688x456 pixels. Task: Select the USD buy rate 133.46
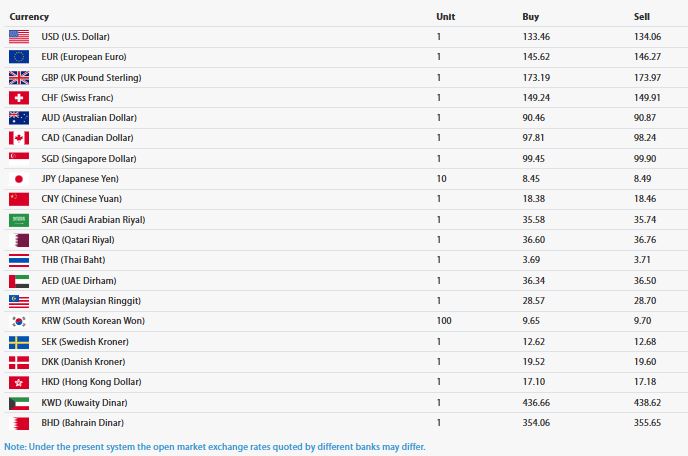point(536,37)
